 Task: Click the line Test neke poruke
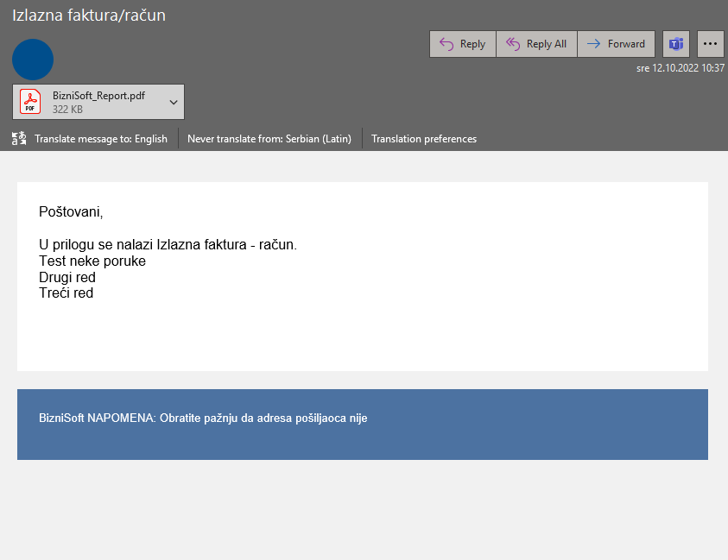pyautogui.click(x=92, y=261)
